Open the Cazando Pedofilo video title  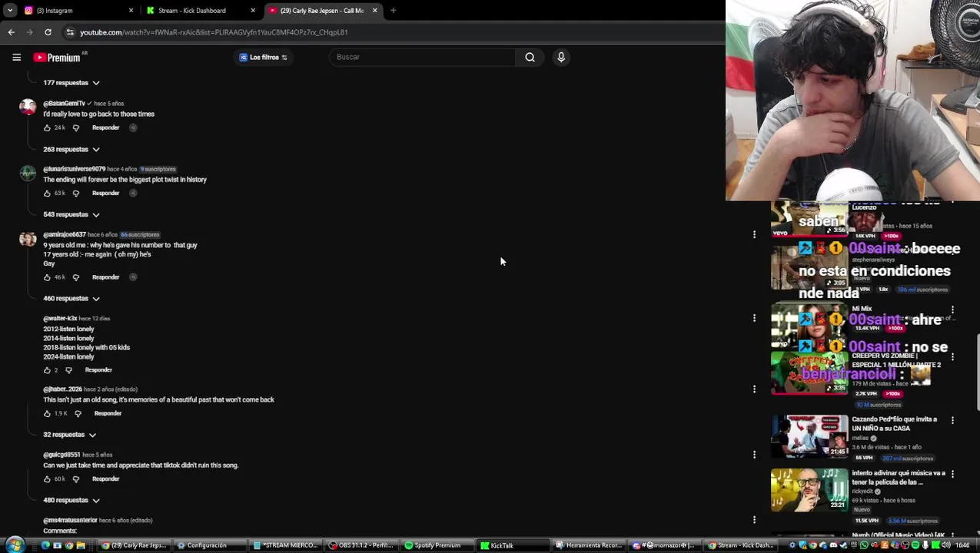click(895, 424)
